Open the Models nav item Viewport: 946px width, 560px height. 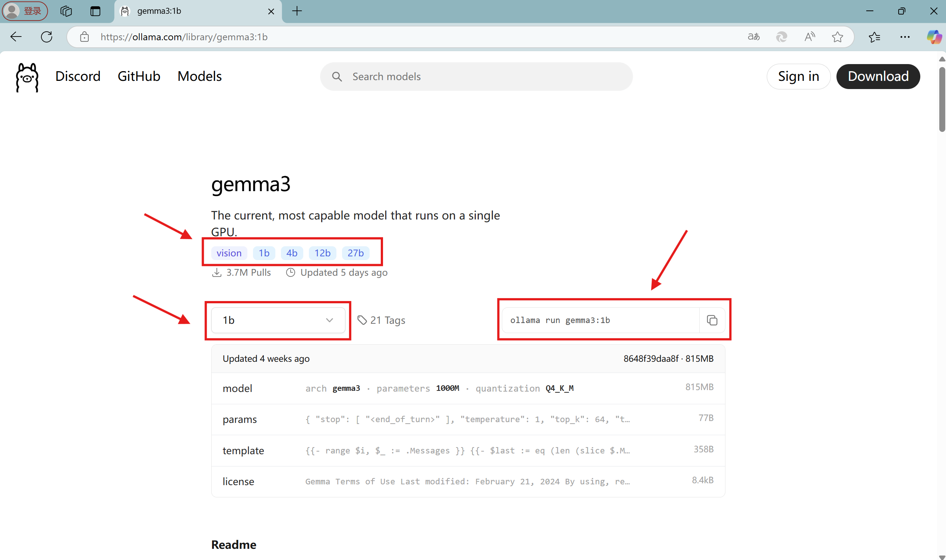click(x=199, y=76)
